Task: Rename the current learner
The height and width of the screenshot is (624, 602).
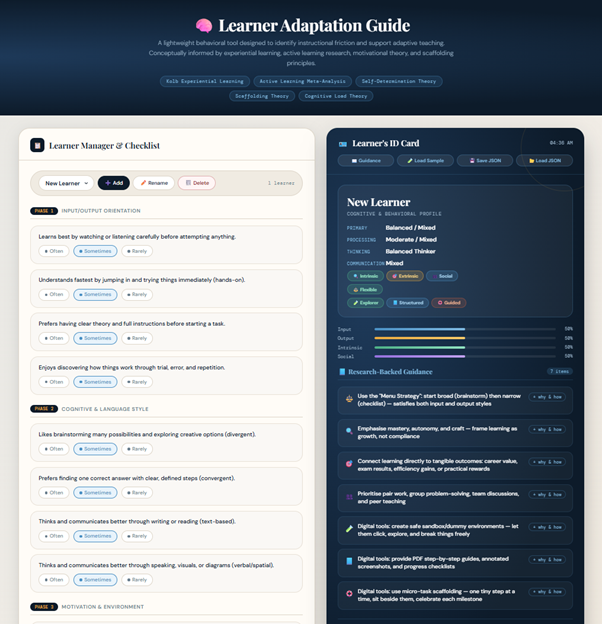Action: (x=154, y=183)
